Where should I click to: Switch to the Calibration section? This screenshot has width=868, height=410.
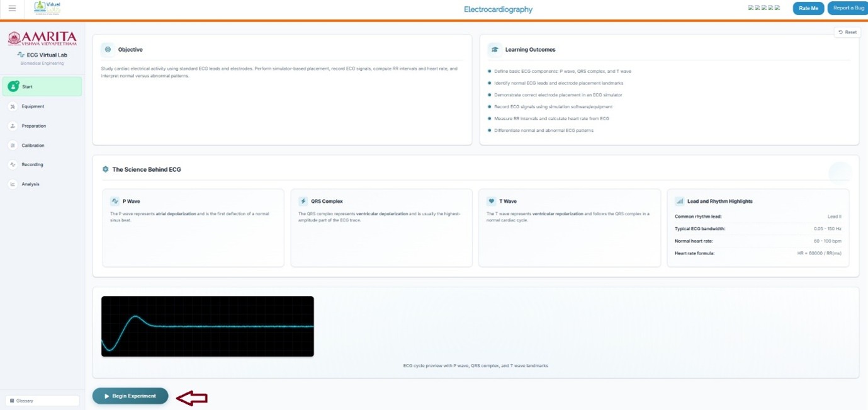[33, 145]
